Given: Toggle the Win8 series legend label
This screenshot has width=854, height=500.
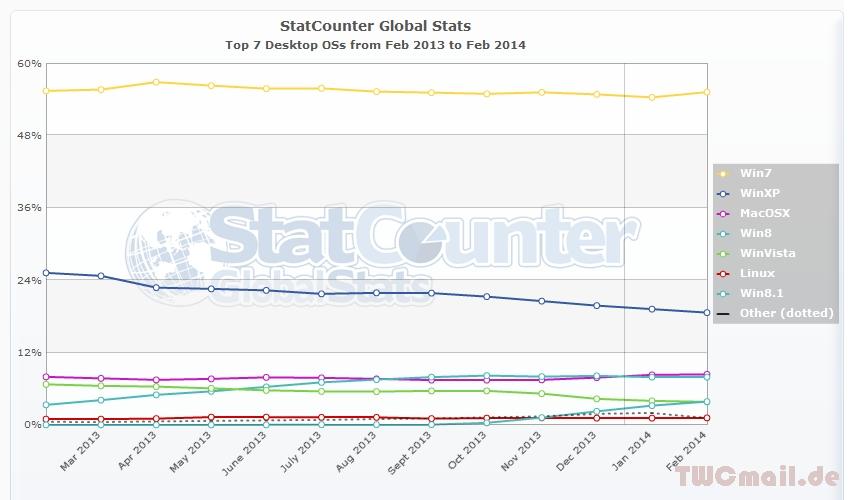Looking at the screenshot, I should pos(755,233).
